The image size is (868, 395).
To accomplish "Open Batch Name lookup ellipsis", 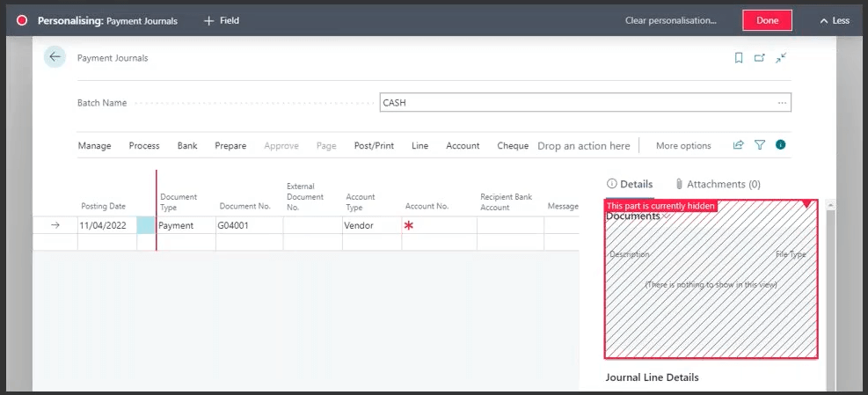I will coord(782,103).
